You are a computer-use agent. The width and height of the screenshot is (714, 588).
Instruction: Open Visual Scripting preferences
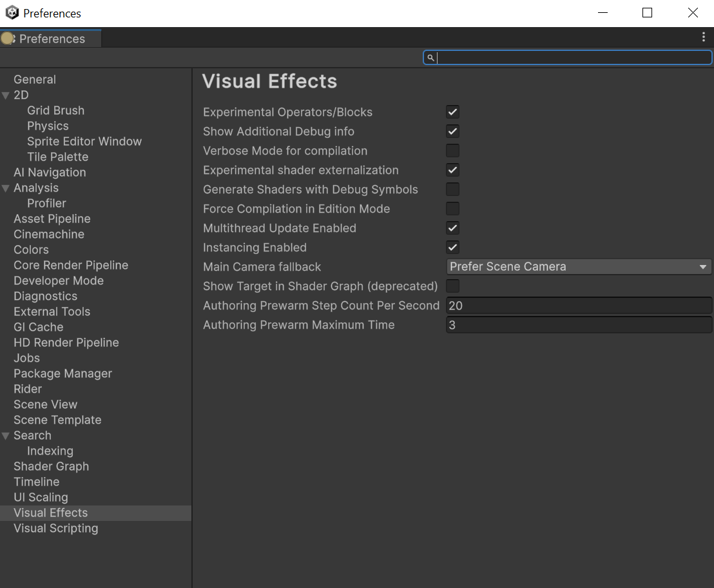(x=56, y=529)
